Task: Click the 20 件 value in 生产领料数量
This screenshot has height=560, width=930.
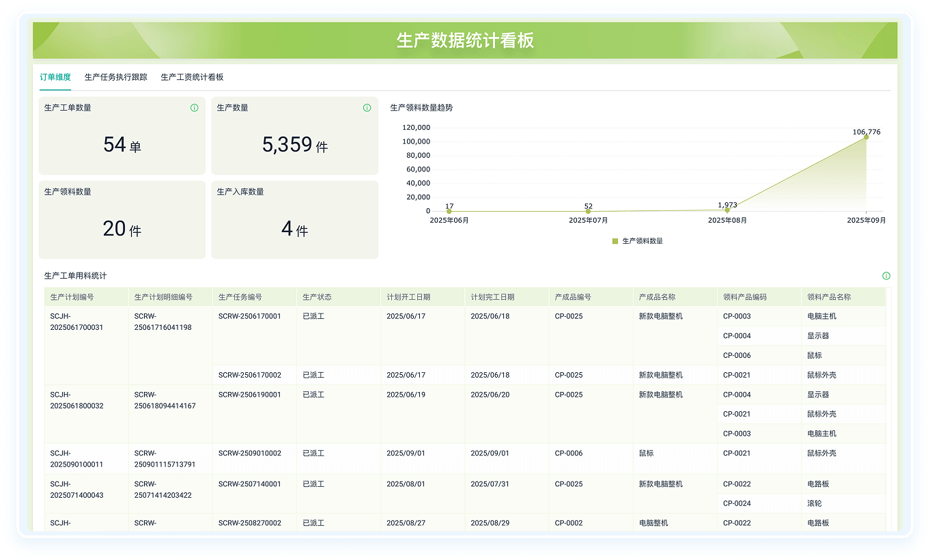Action: pyautogui.click(x=122, y=229)
